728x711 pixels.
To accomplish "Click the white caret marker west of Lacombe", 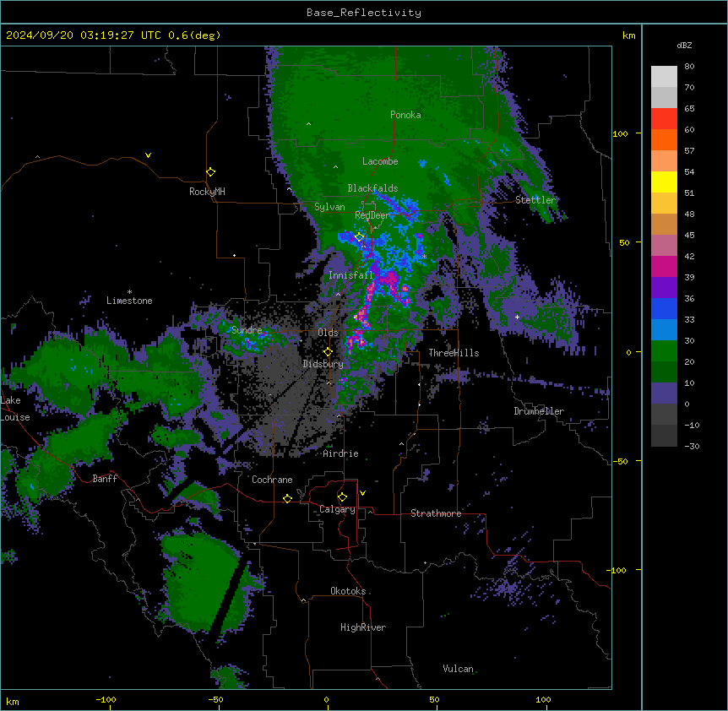I will coord(335,166).
